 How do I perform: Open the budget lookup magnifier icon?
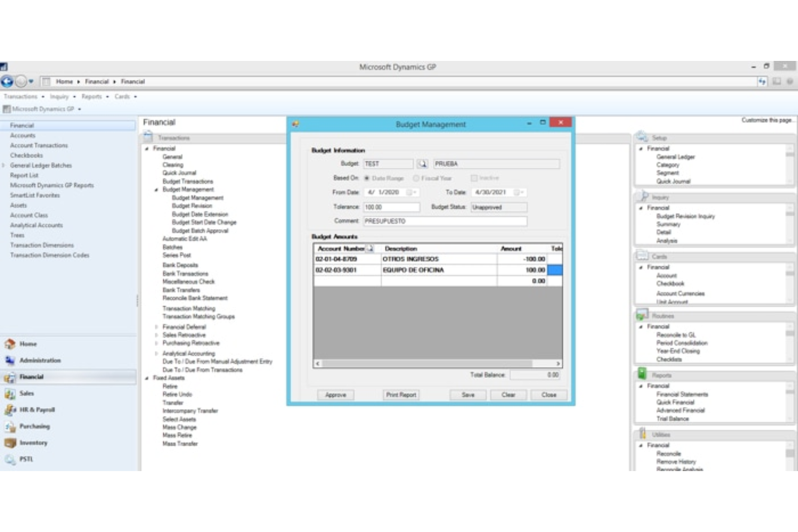click(x=422, y=163)
